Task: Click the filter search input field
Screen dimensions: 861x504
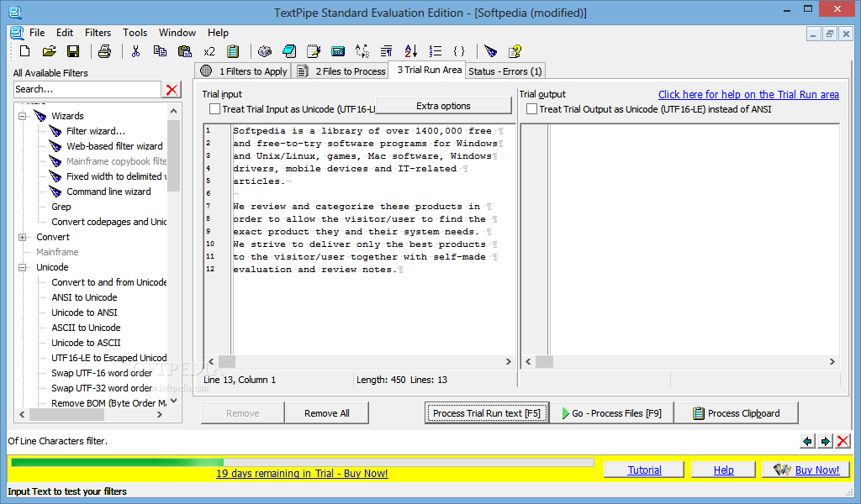Action: point(87,89)
